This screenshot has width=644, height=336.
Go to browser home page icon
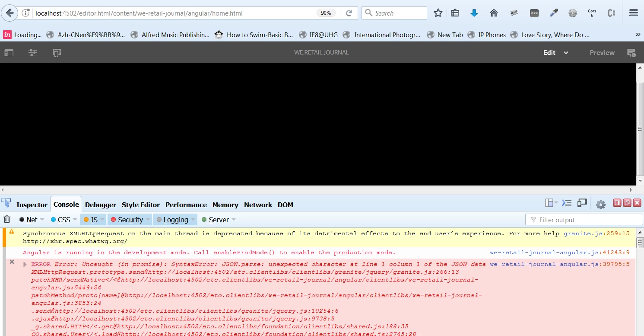click(494, 13)
